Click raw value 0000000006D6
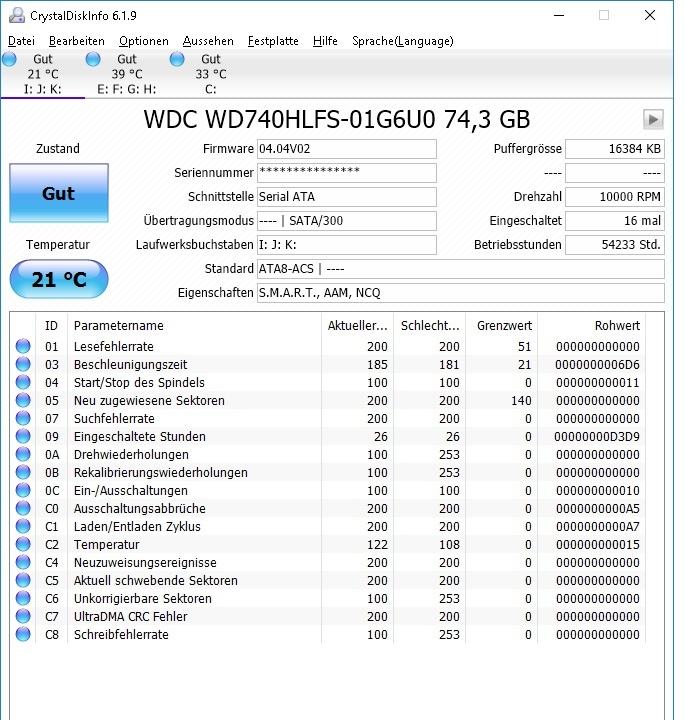Screen dimensions: 684x720 click(597, 365)
